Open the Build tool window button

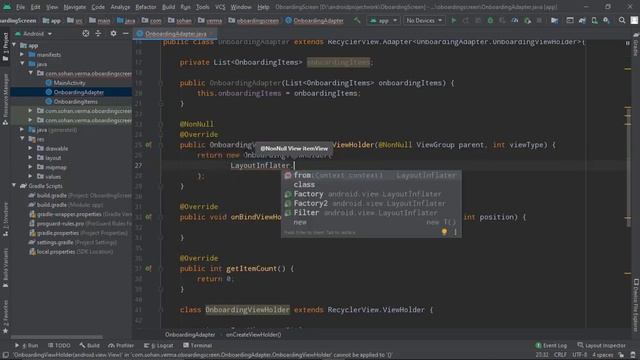pos(90,345)
